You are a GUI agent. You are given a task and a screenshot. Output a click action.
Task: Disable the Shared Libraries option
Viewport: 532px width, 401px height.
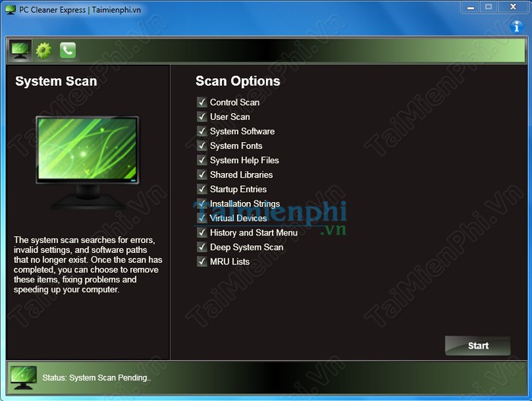coord(202,175)
